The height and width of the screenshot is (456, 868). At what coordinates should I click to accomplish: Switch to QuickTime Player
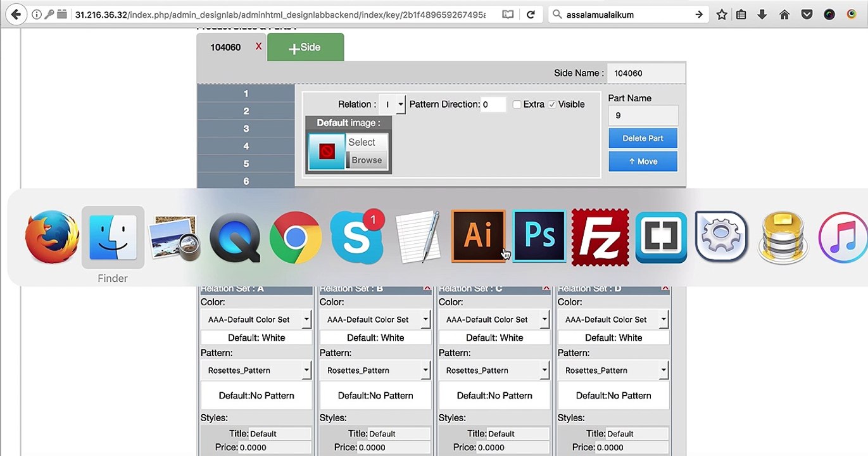235,237
